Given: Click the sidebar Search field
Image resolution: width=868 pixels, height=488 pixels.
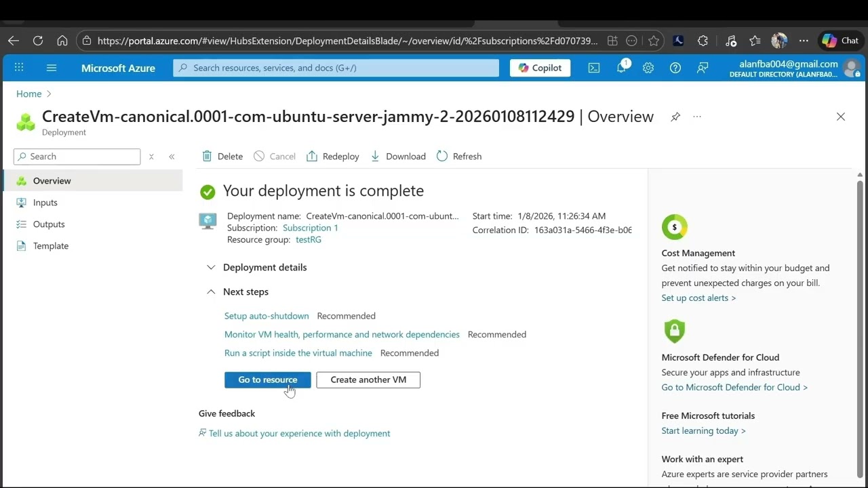Looking at the screenshot, I should point(77,157).
